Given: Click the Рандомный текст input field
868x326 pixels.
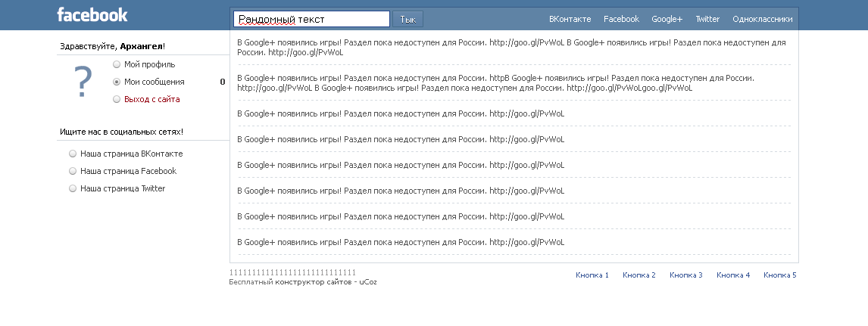Looking at the screenshot, I should coord(311,19).
